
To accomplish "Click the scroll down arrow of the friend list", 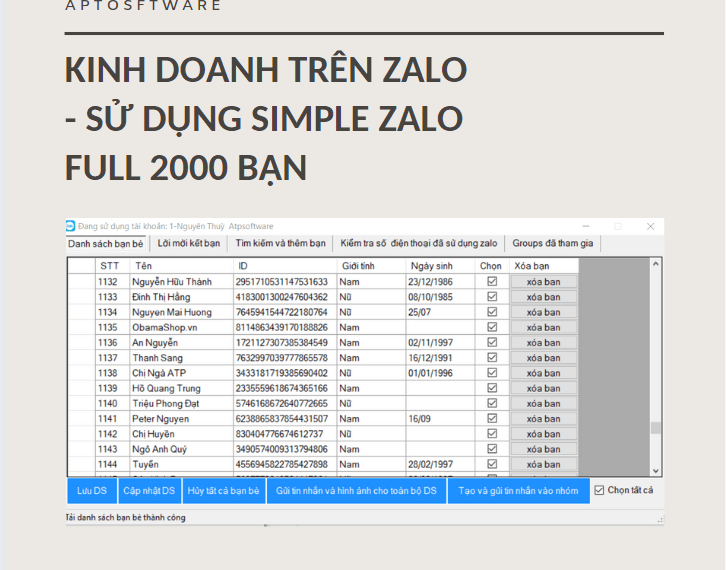I will (656, 470).
